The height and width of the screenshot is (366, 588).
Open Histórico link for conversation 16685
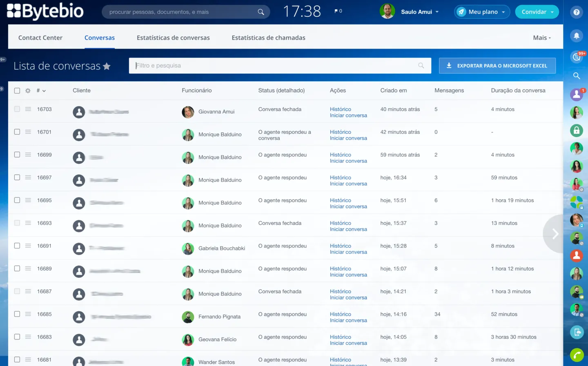tap(341, 314)
